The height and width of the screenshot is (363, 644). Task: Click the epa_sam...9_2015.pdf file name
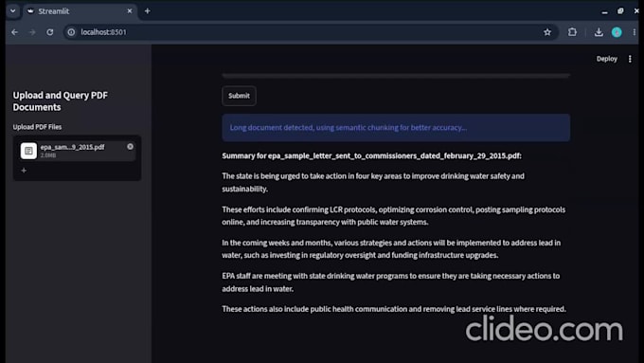(x=72, y=147)
